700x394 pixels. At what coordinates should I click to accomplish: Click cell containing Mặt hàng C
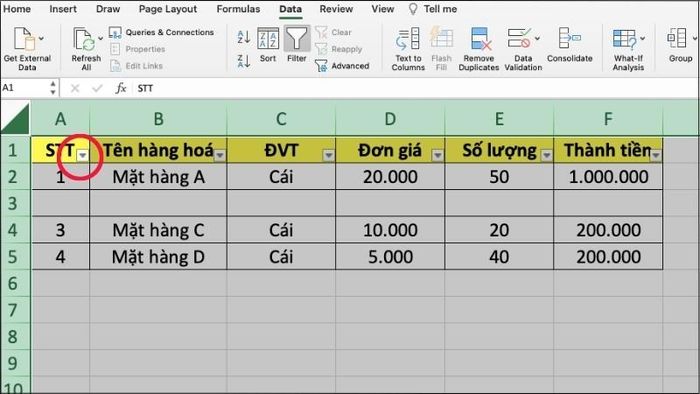[158, 230]
